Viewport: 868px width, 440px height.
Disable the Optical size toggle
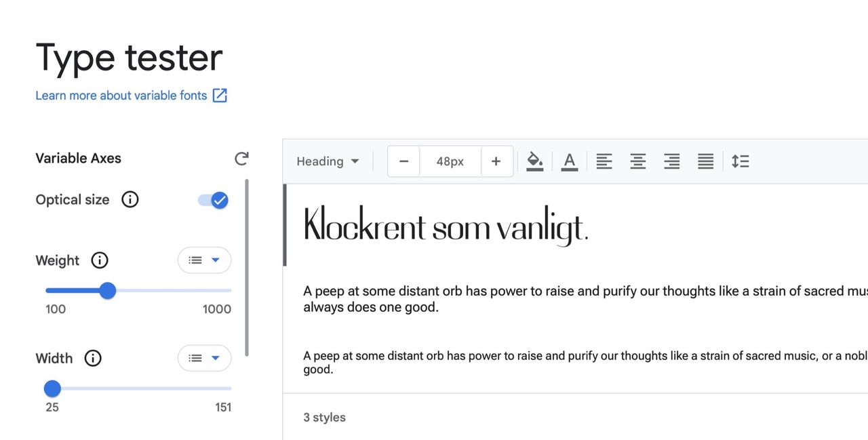coord(213,200)
